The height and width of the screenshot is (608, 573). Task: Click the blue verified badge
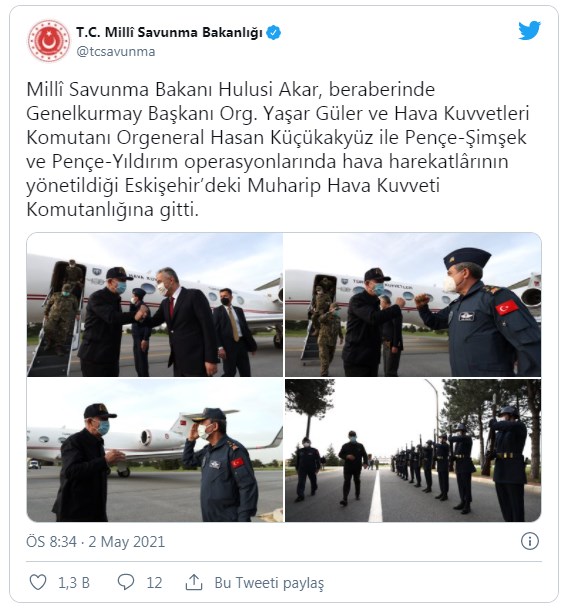tap(274, 33)
